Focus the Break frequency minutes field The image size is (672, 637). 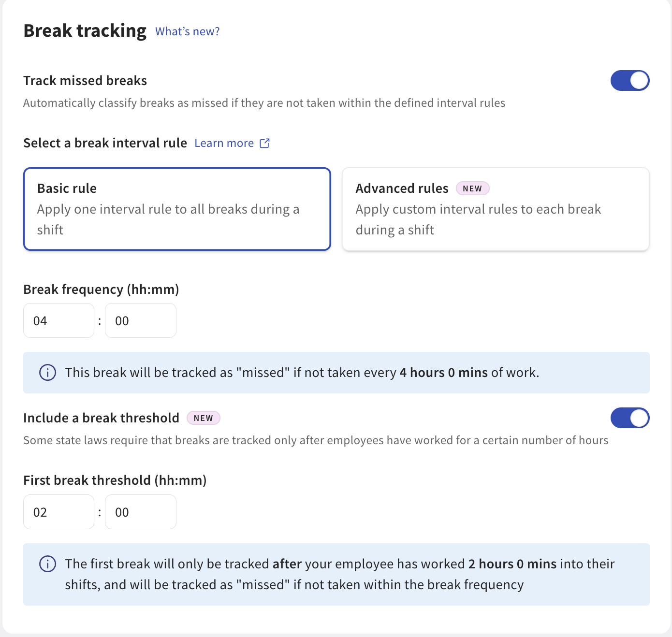pos(140,320)
